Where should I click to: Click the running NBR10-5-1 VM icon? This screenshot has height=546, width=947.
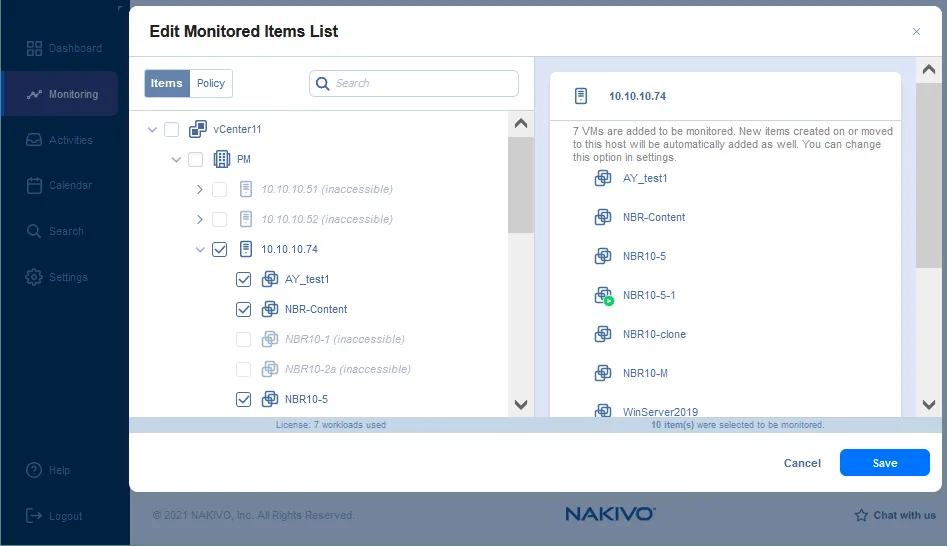[603, 296]
